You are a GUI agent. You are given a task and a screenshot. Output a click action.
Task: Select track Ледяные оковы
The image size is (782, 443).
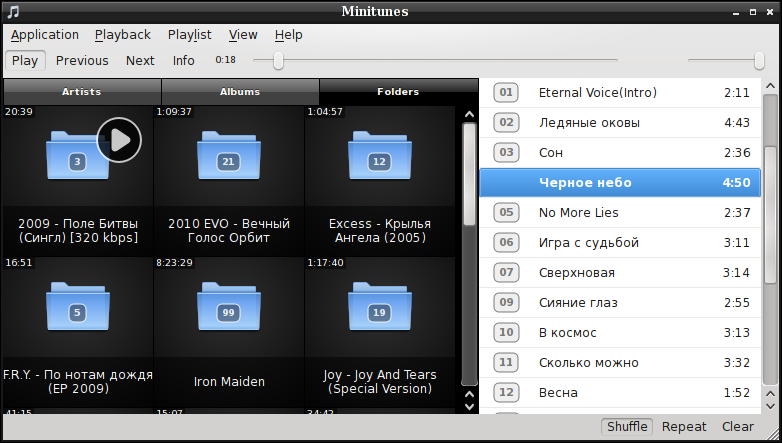coord(620,122)
